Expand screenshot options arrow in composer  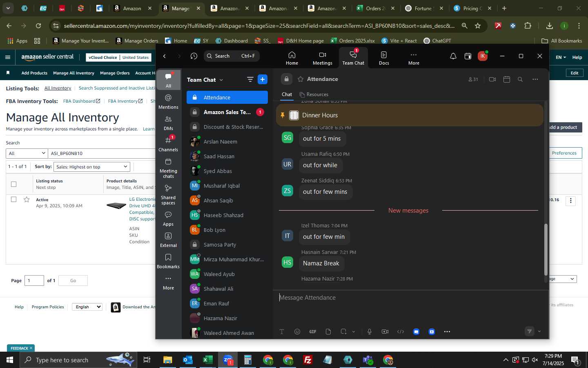pos(354,332)
